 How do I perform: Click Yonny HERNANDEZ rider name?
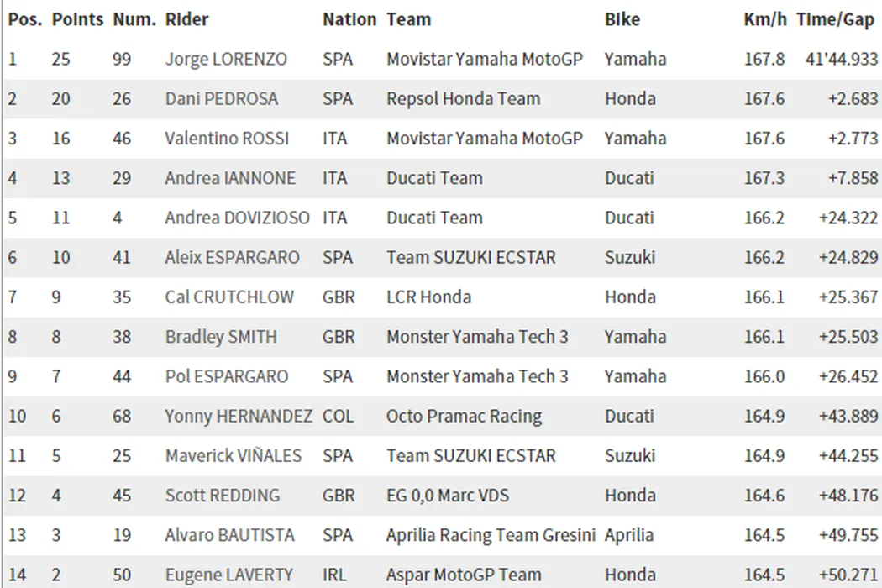[239, 416]
